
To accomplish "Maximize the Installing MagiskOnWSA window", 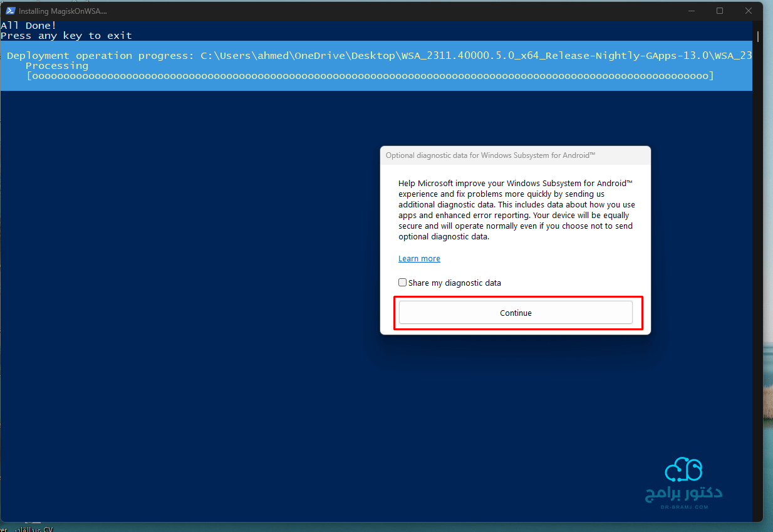I will 720,11.
